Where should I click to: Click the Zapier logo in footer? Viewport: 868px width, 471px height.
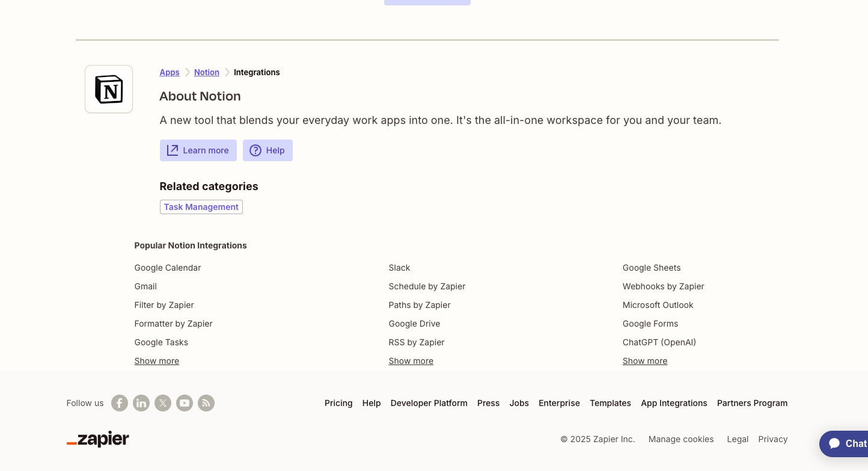point(98,439)
